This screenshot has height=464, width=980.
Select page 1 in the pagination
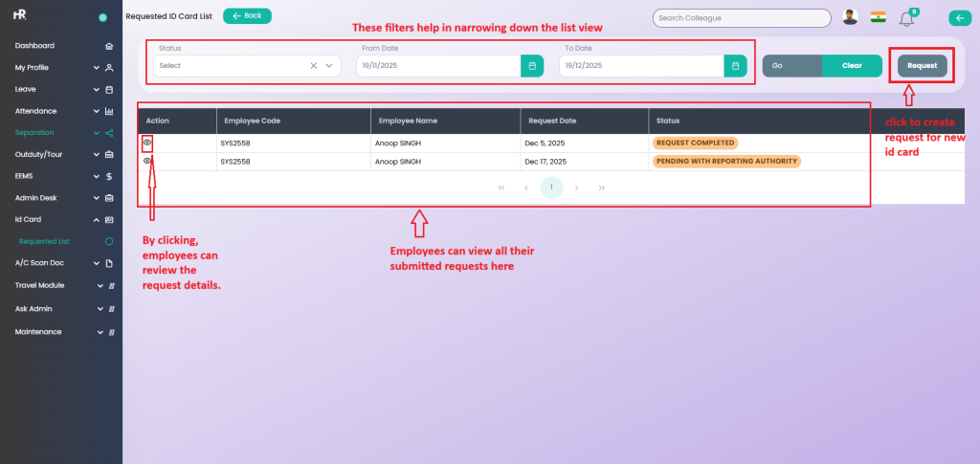[551, 188]
